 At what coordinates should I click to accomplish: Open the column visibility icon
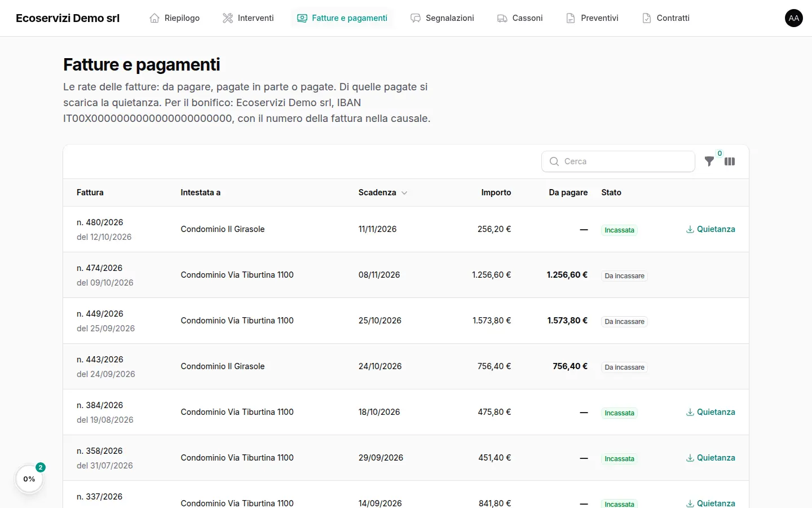click(x=730, y=161)
